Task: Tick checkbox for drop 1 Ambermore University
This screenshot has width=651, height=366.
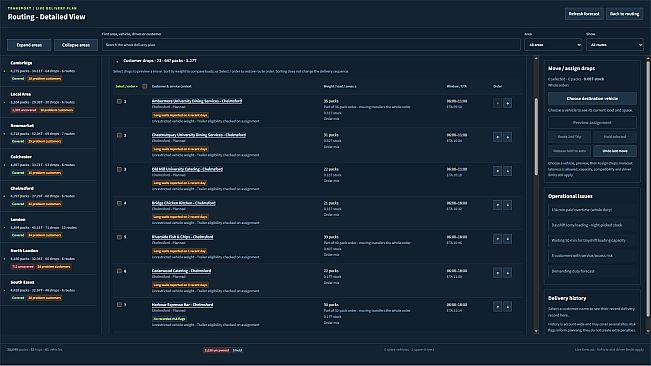Action: pyautogui.click(x=119, y=101)
